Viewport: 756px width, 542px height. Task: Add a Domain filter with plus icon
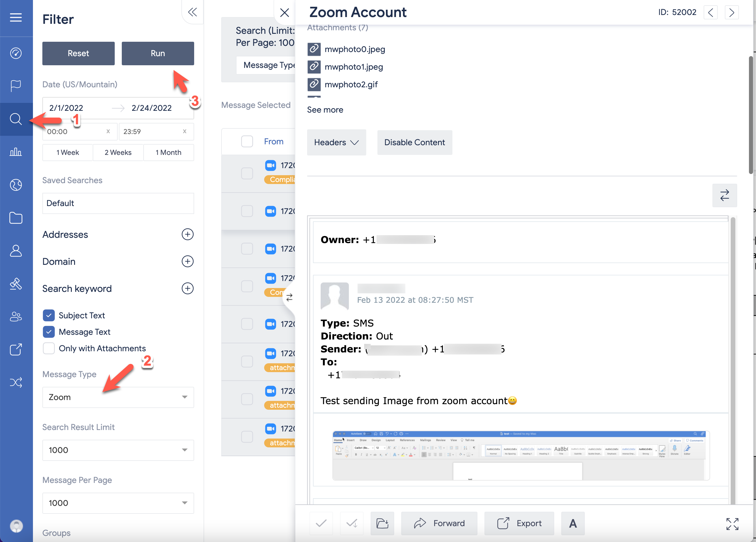click(x=187, y=261)
